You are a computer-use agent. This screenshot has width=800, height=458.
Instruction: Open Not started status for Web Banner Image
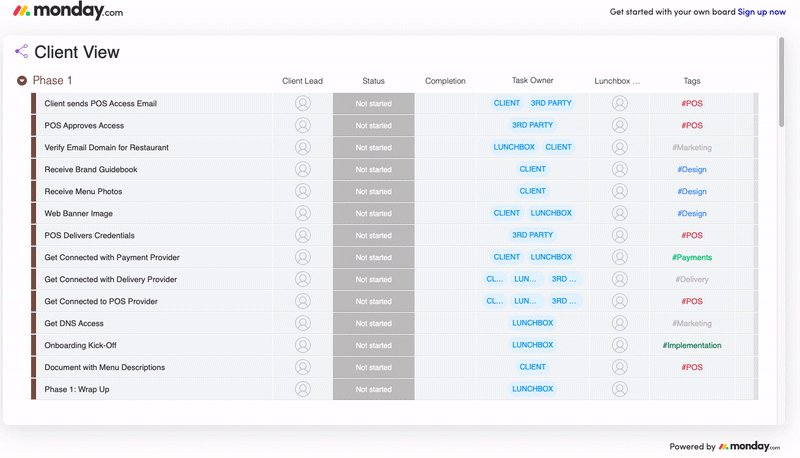pos(373,213)
